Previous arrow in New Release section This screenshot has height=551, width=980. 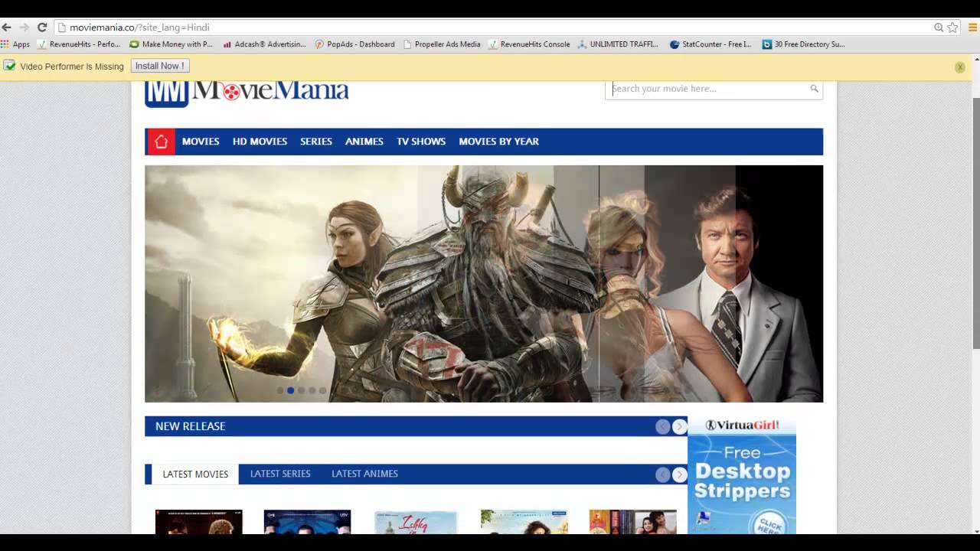pyautogui.click(x=663, y=427)
